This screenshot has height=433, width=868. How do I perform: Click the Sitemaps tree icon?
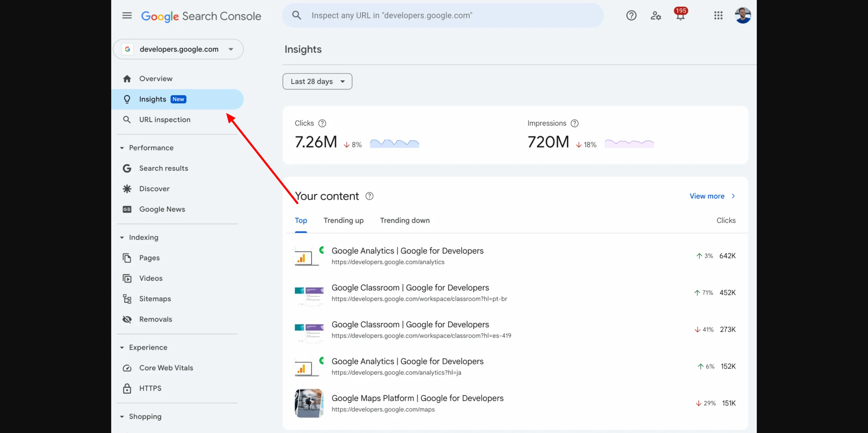point(127,299)
